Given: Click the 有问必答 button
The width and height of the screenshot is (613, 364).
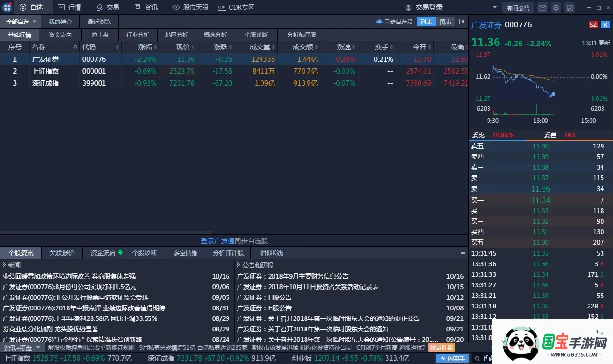Looking at the screenshot, I should 518,8.
